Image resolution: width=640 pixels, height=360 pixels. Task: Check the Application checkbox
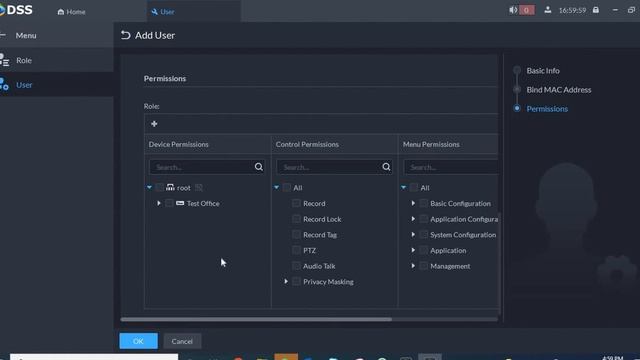pos(424,250)
